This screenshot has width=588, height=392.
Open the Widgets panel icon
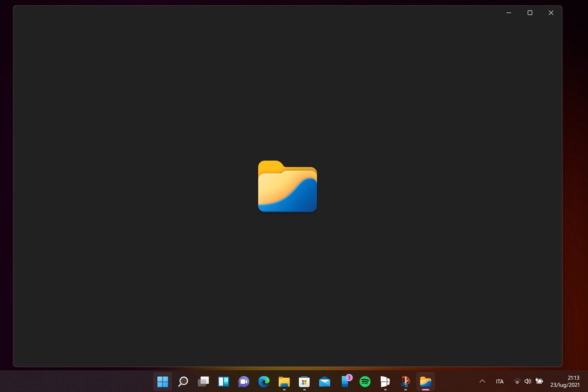(x=223, y=382)
